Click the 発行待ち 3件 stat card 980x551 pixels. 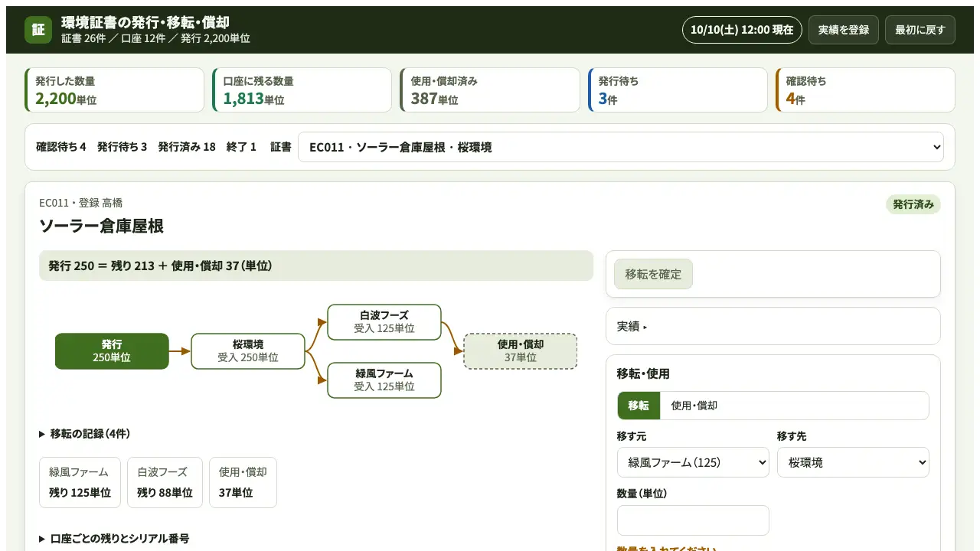678,90
